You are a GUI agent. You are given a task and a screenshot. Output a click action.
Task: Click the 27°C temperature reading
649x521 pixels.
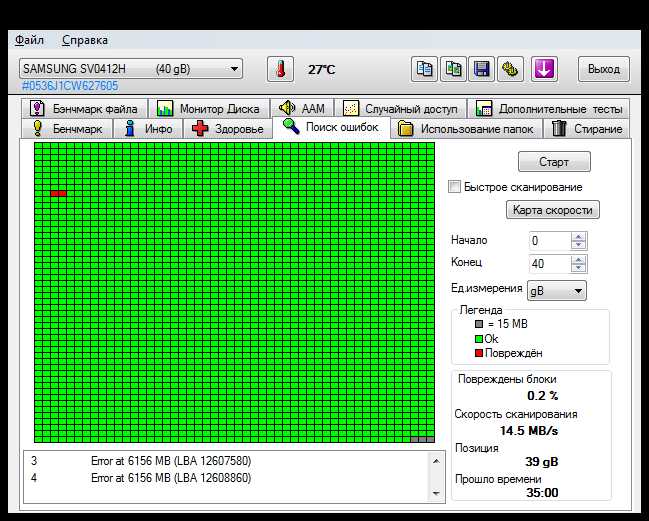point(321,70)
